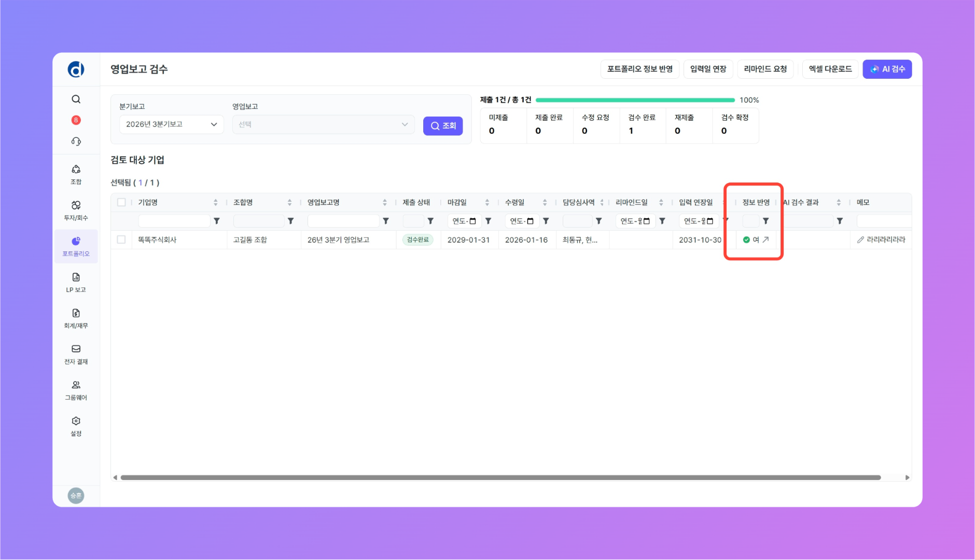Click the green submission progress bar
975x560 pixels.
point(635,100)
